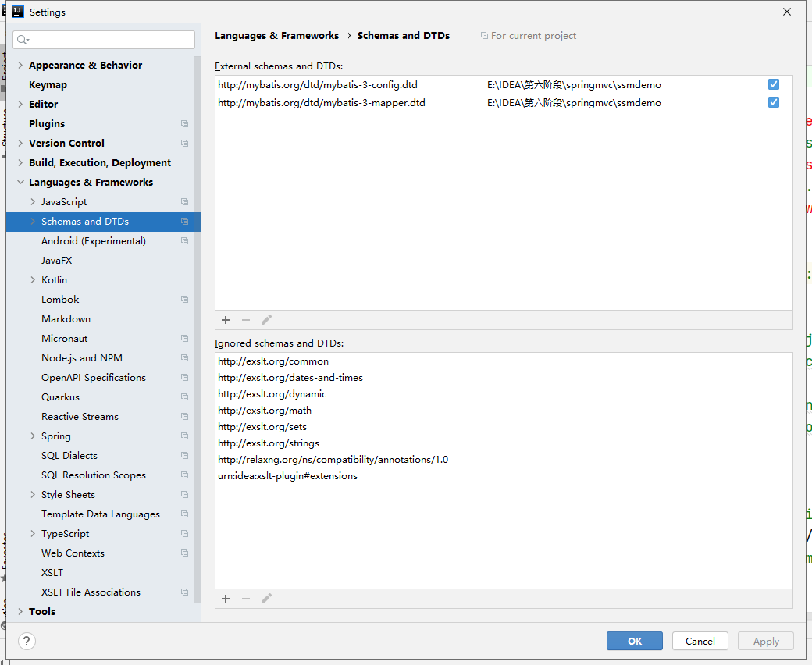This screenshot has width=812, height=665.
Task: Click the project-level icon beside SQL Resolution Scopes
Action: pyautogui.click(x=184, y=475)
